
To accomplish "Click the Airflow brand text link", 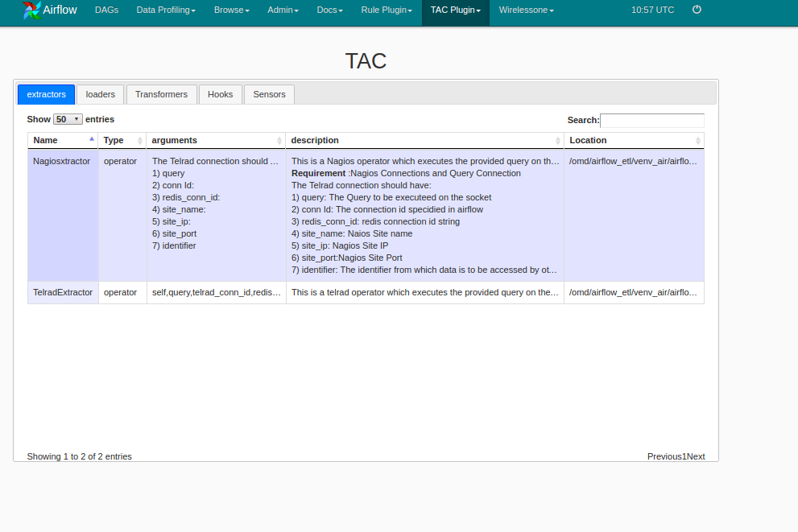I will 60,10.
